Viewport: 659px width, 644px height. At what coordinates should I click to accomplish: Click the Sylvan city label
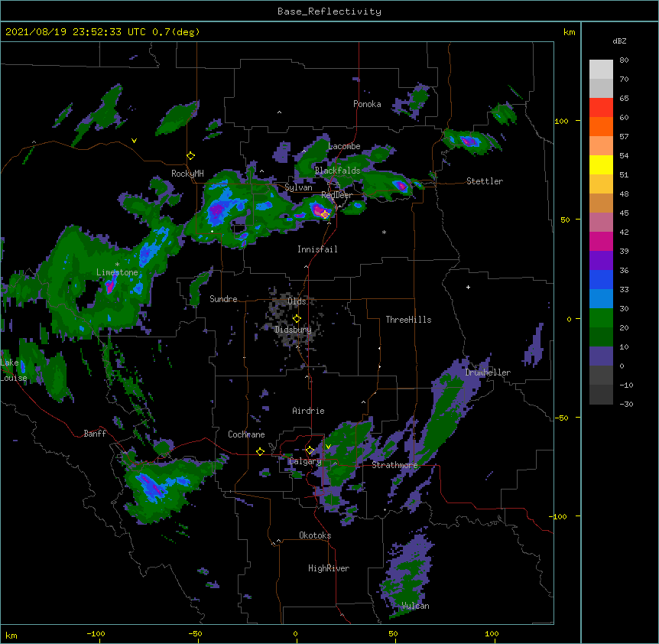coord(298,187)
